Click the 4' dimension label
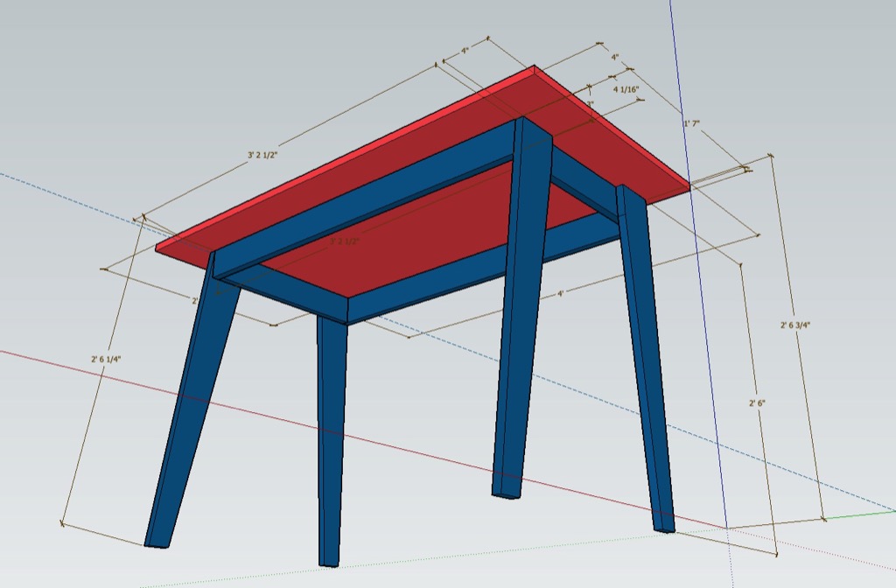The image size is (896, 588). point(560,294)
